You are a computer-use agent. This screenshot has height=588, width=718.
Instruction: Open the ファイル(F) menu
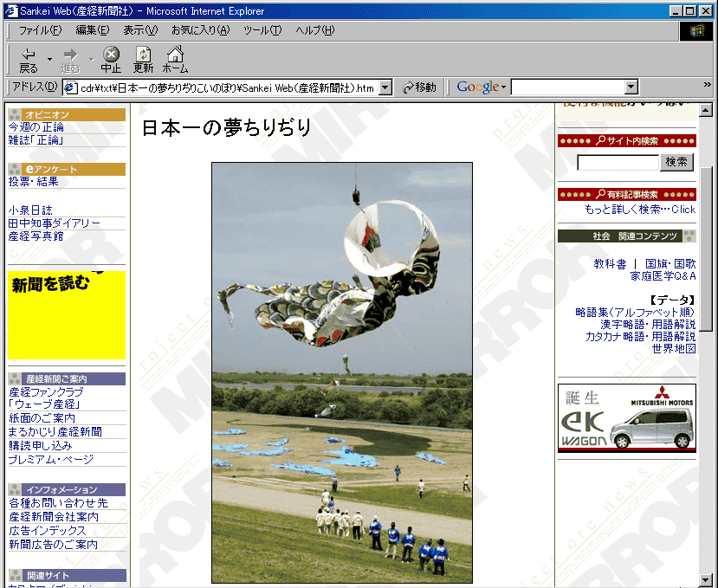coord(40,30)
